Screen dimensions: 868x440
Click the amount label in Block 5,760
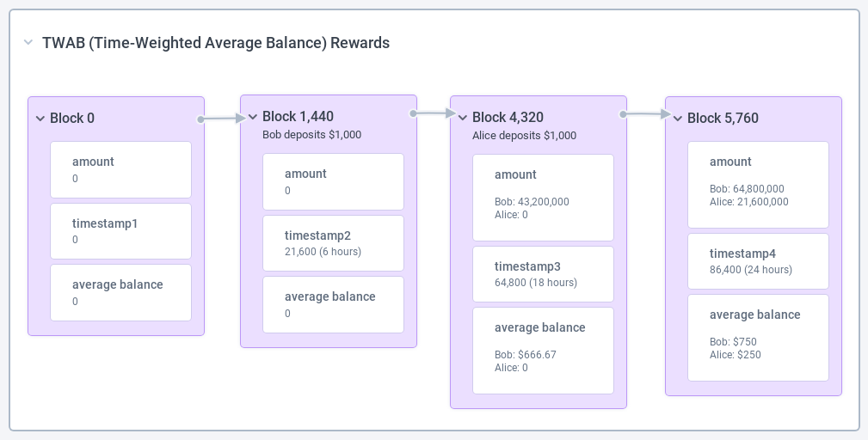point(730,162)
